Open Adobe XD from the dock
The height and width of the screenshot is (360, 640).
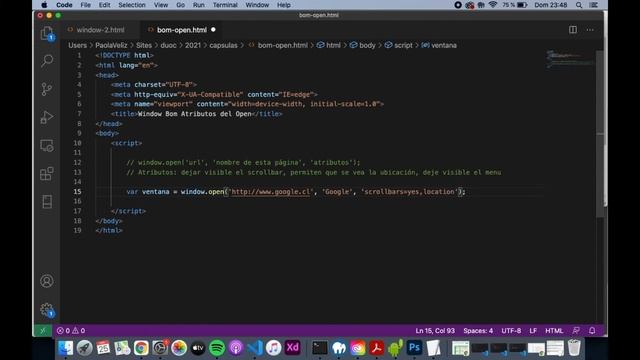tap(293, 348)
